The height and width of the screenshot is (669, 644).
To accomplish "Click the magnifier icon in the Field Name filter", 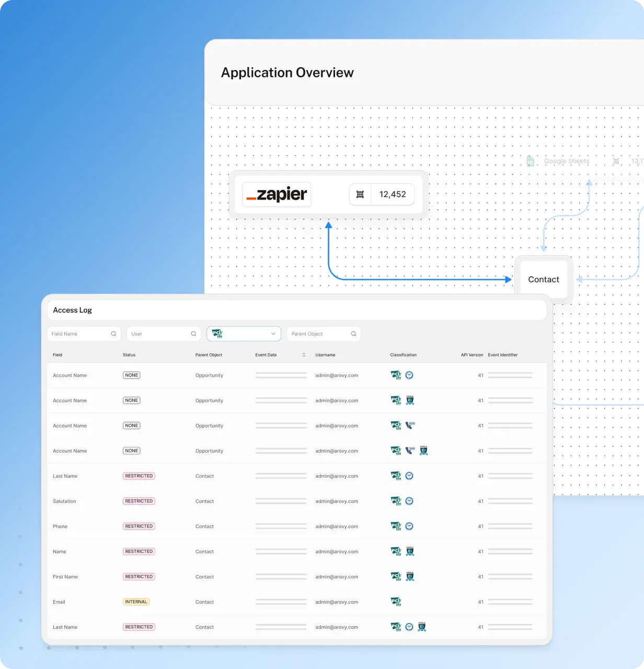I will click(x=113, y=334).
